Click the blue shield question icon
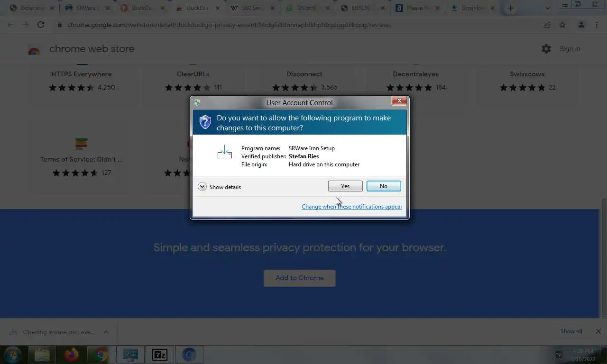The height and width of the screenshot is (364, 607). (205, 122)
